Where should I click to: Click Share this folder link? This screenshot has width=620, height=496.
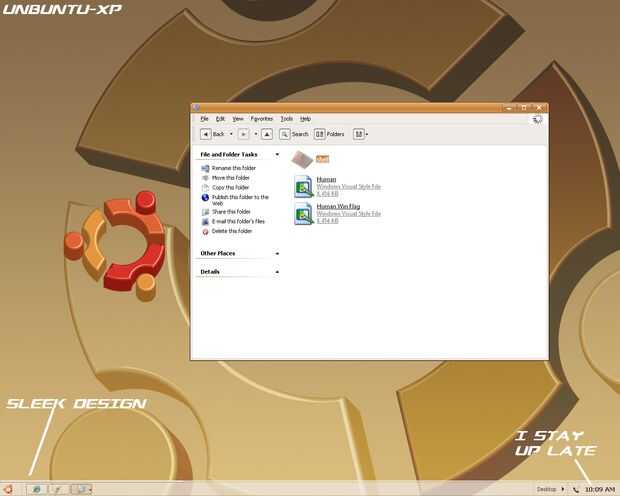[231, 212]
